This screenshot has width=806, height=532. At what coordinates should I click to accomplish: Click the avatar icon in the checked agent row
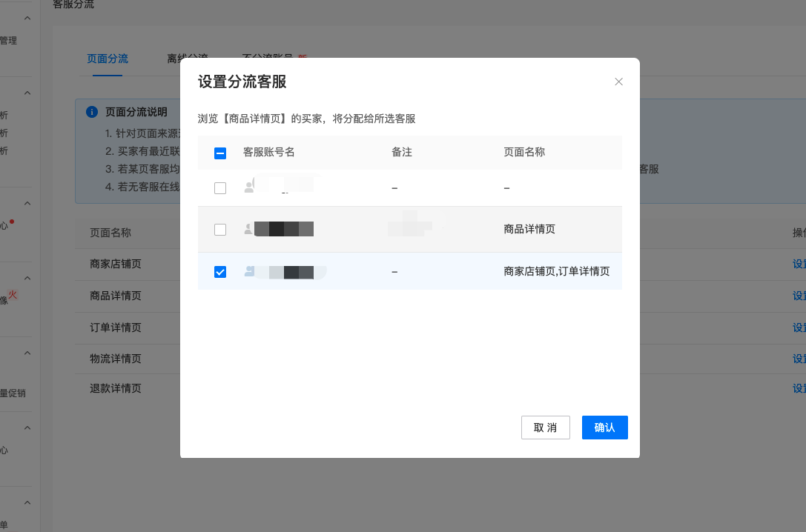click(249, 272)
